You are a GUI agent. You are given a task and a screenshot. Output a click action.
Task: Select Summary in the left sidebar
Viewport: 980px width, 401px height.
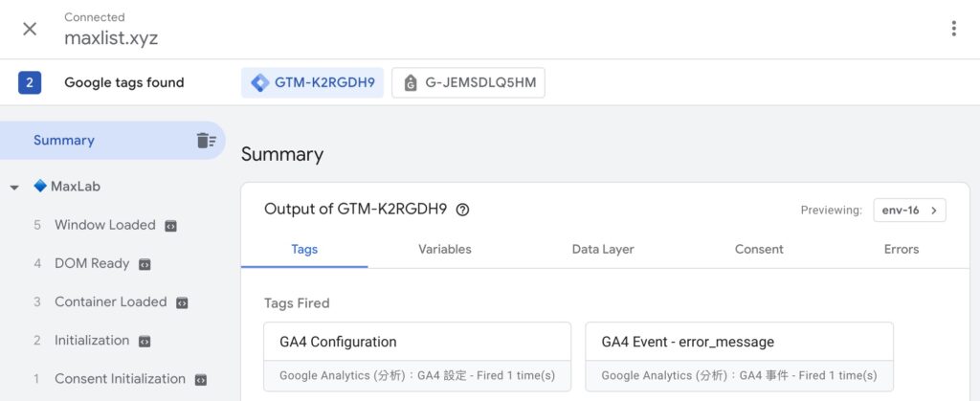tap(113, 141)
